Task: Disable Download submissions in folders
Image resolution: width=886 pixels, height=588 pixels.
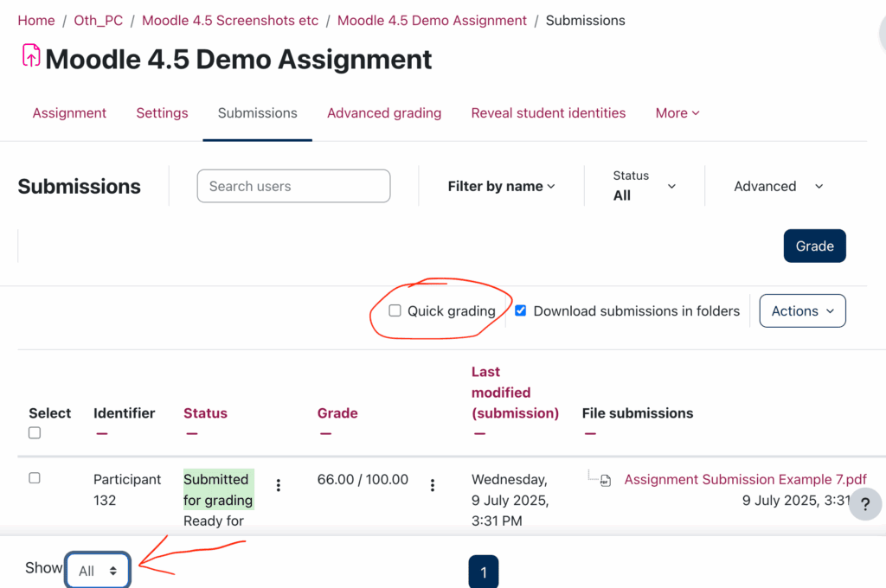Action: tap(520, 310)
